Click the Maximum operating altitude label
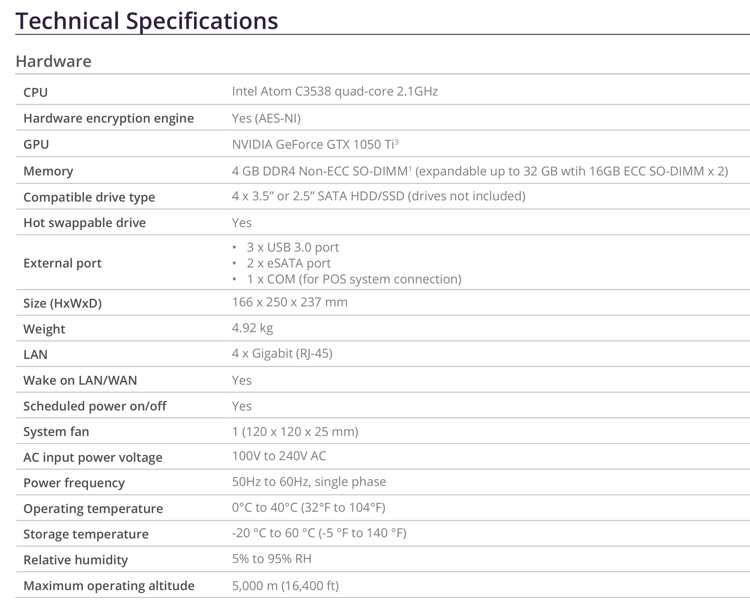The width and height of the screenshot is (750, 606). (x=108, y=586)
